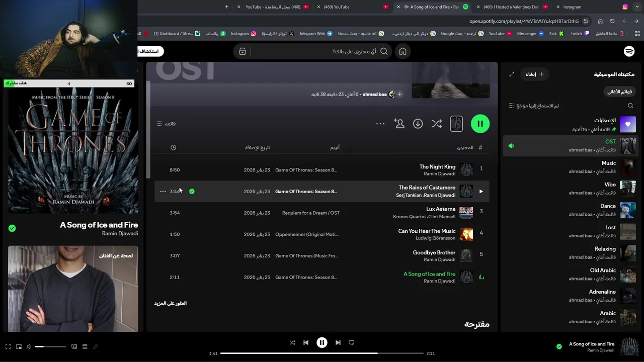Image resolution: width=644 pixels, height=362 pixels.
Task: Enter full screen player mode
Action: coord(8,346)
